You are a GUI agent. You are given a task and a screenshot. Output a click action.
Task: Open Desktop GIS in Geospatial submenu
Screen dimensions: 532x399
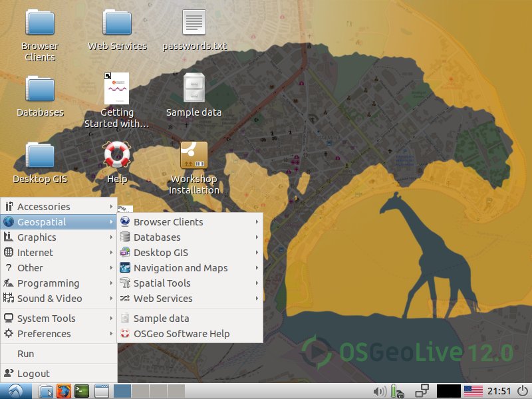tap(190, 253)
